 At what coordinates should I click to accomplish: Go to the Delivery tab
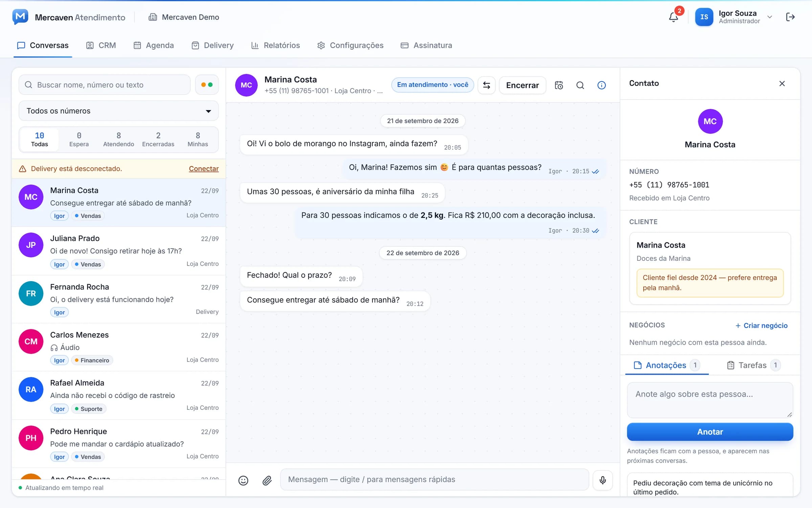pyautogui.click(x=212, y=45)
